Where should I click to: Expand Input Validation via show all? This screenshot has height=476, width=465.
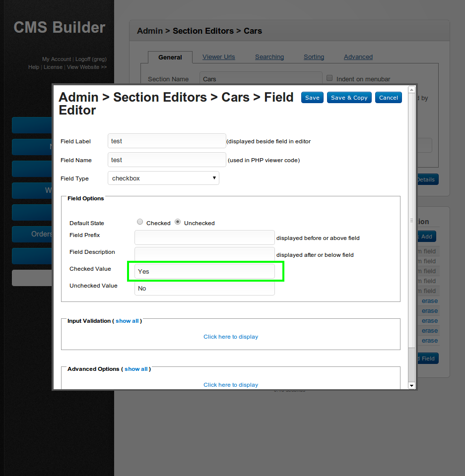(127, 321)
